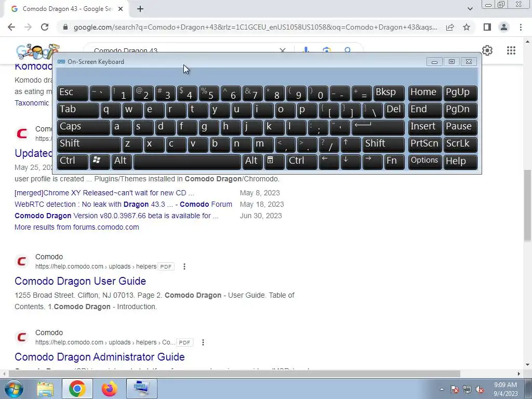Open Chrome XY Released merged thread
532x399 pixels.
pos(104,193)
